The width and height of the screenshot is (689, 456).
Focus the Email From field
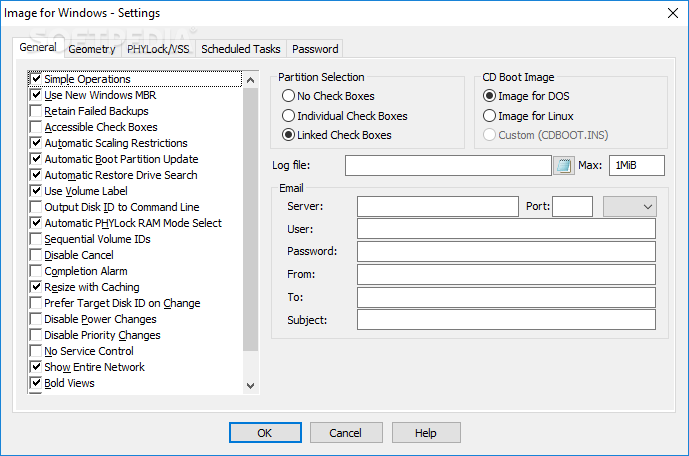tap(506, 274)
